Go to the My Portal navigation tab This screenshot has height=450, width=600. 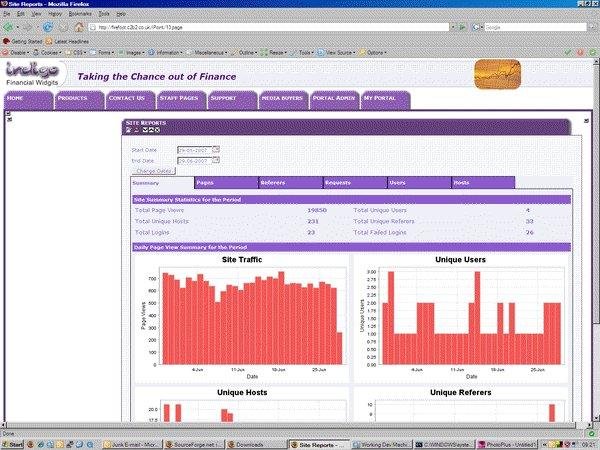tap(386, 100)
